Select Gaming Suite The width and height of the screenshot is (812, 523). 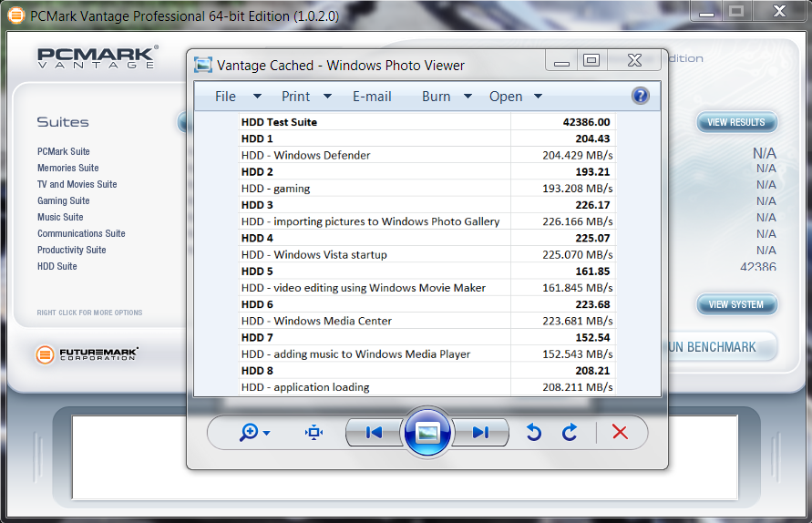[63, 201]
